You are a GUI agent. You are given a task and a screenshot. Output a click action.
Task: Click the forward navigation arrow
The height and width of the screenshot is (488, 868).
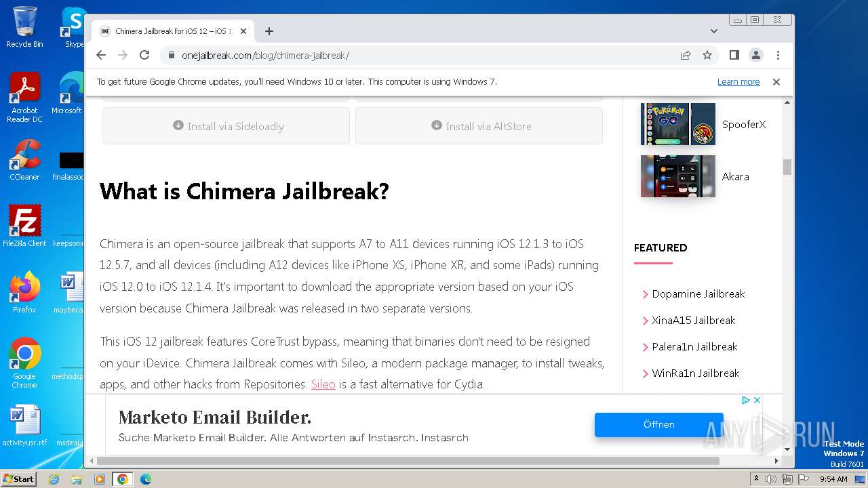point(123,55)
